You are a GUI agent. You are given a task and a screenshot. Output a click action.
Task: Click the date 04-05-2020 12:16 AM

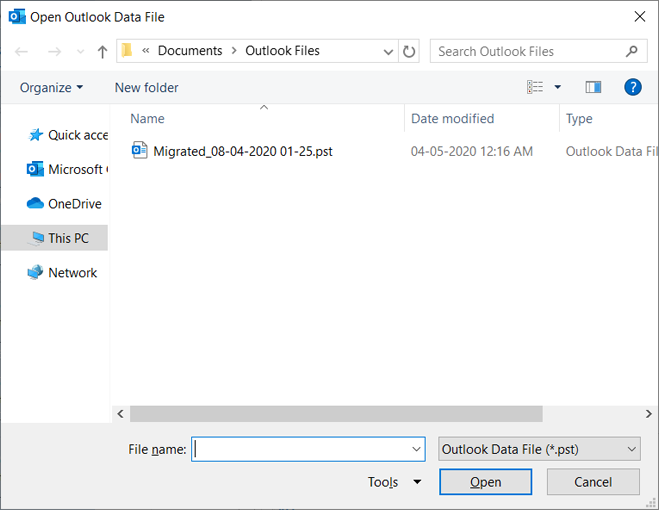[x=472, y=151]
